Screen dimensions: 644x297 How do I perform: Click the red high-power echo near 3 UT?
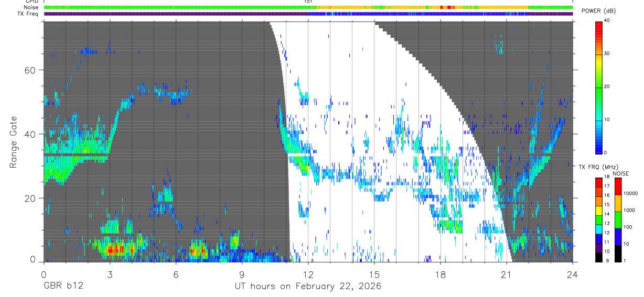(115, 249)
